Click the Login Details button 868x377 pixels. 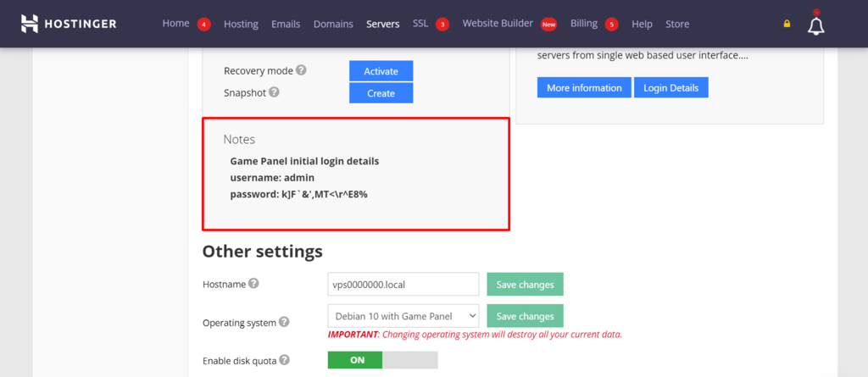671,87
